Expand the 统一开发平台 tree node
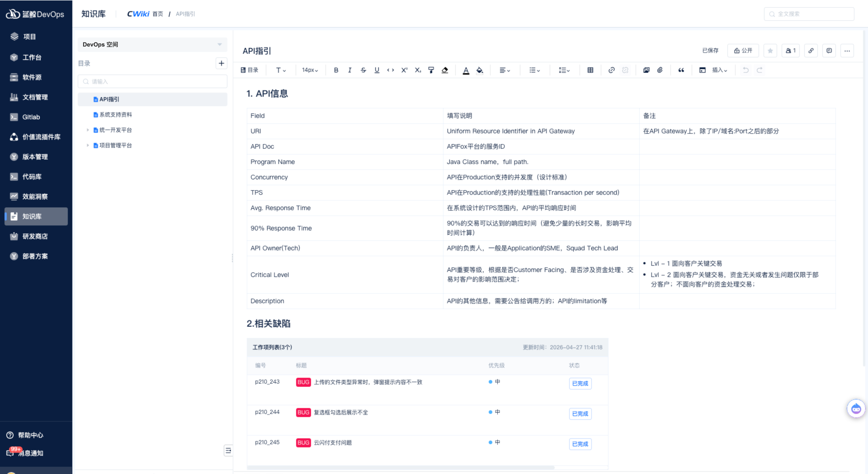The image size is (868, 474). click(88, 130)
